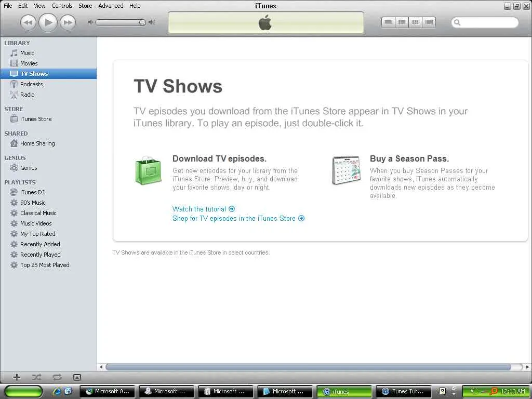Screen dimensions: 532x399
Task: Click the Apple logo in display
Action: (x=265, y=23)
